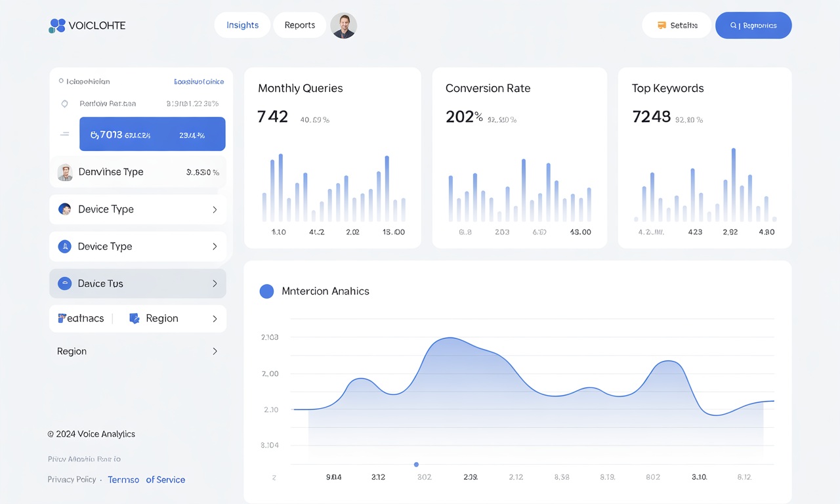Click the Terms of Service link
Image resolution: width=840 pixels, height=504 pixels.
[146, 479]
